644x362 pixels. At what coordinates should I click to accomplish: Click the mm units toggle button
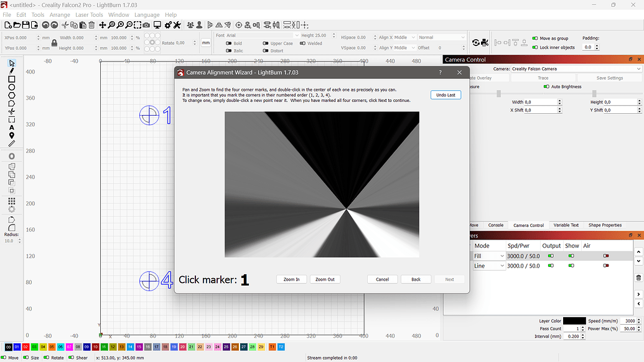click(x=206, y=43)
